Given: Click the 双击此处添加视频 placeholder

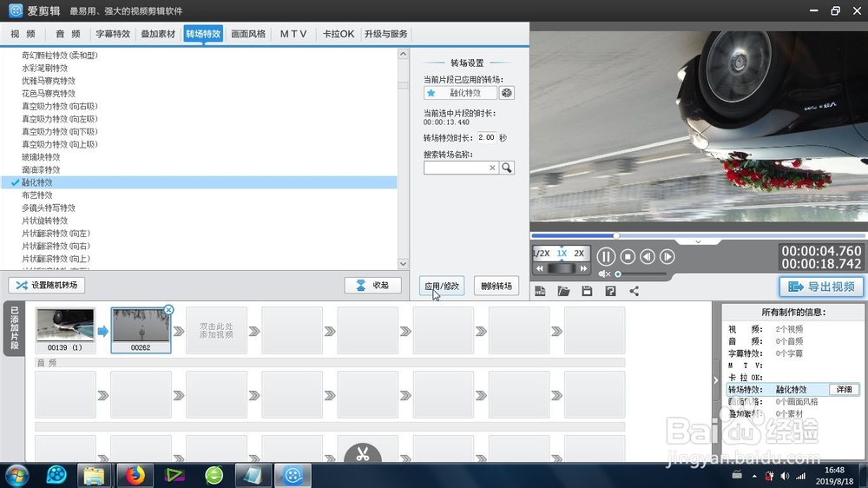Looking at the screenshot, I should 216,331.
